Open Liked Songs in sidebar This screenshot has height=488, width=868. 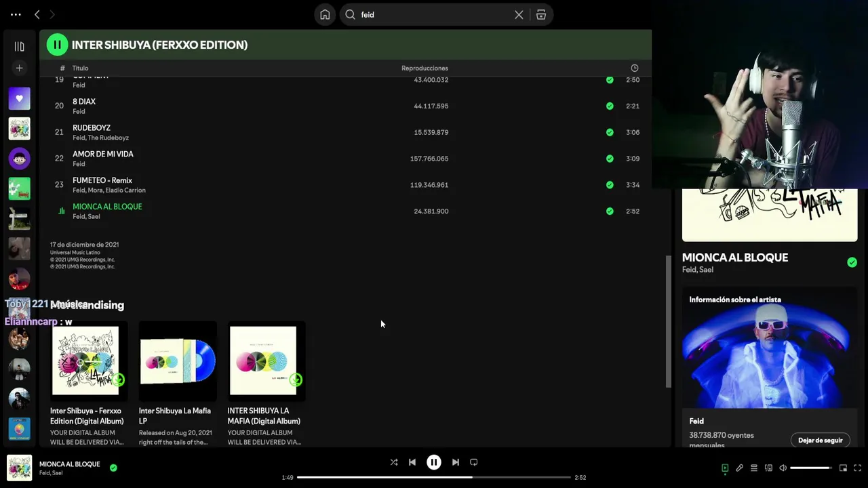[19, 98]
